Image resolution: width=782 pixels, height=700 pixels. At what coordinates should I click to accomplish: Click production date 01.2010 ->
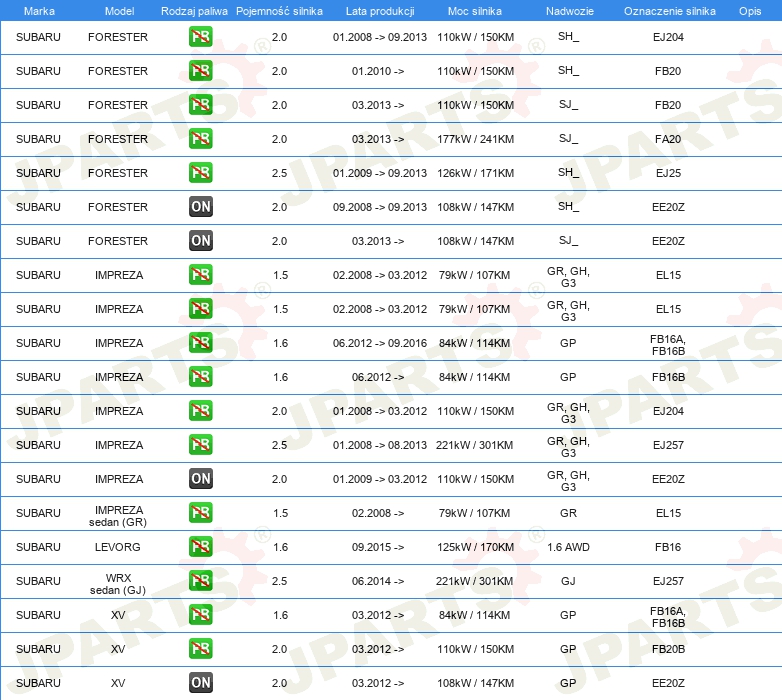378,71
